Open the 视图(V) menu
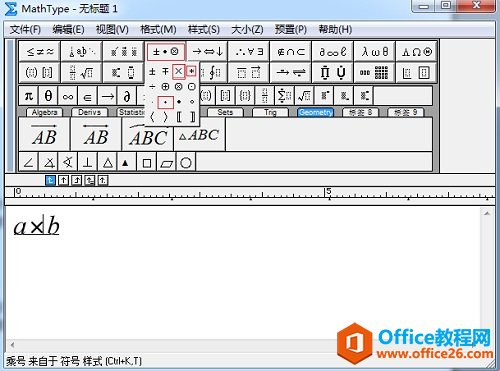Image resolution: width=500 pixels, height=371 pixels. coord(112,29)
